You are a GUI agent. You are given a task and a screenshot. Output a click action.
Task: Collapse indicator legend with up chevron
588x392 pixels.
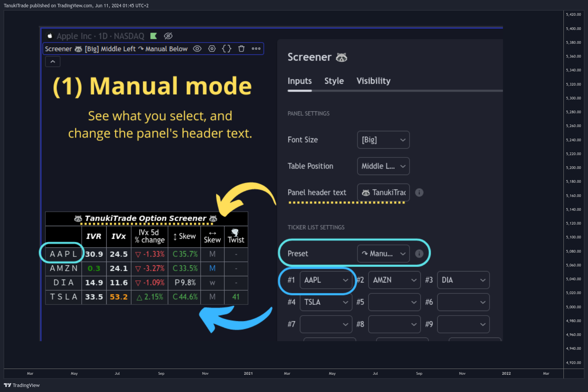tap(53, 61)
